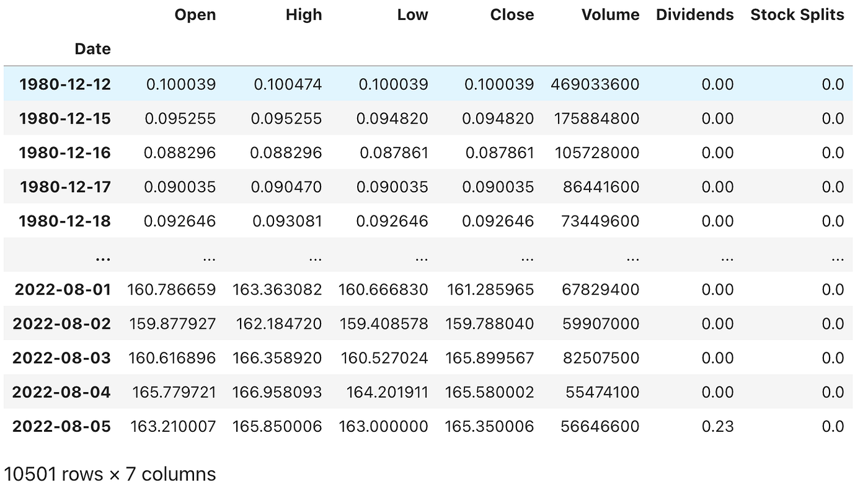868x497 pixels.
Task: Click the volume value 469033600
Action: point(594,84)
